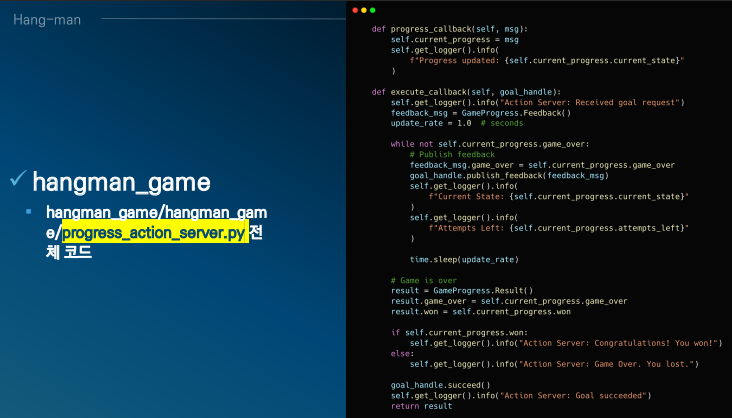The height and width of the screenshot is (418, 732).
Task: Click the 'return result' line
Action: pos(422,406)
